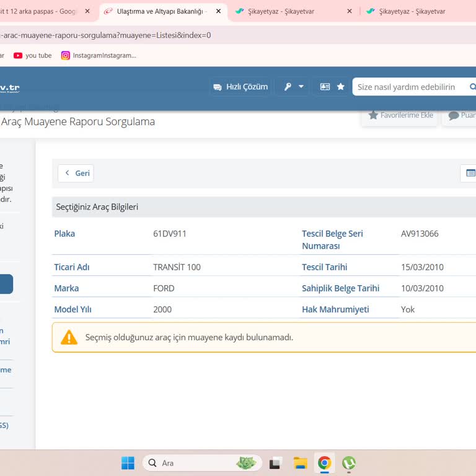Type in 'Size nasıl yardım edebilirim' search field
This screenshot has width=476, height=476.
409,87
